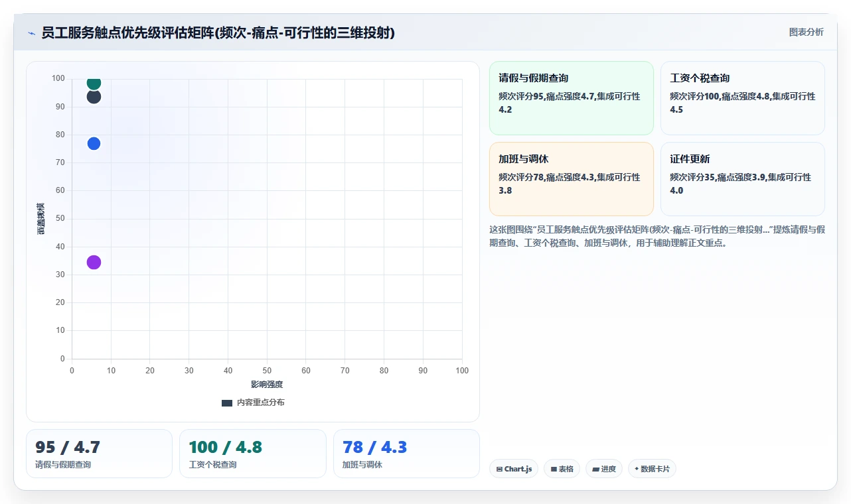This screenshot has width=851, height=504.
Task: Select the 数据卡片 tag
Action: 652,469
